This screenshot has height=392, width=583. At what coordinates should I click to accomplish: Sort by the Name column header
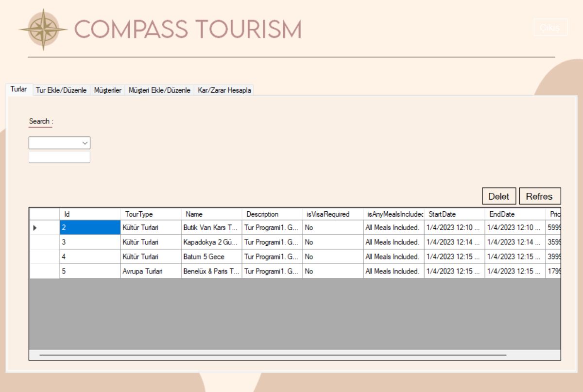[x=211, y=214]
